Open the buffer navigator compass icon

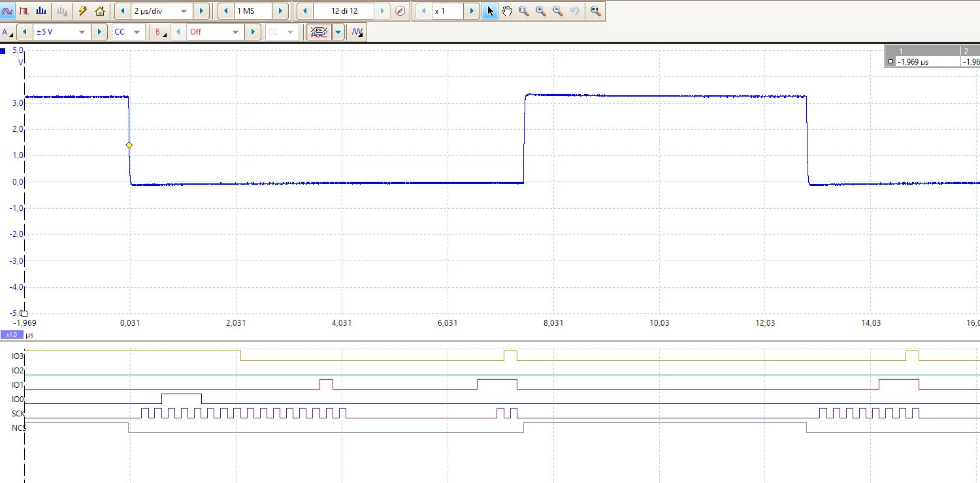[400, 11]
